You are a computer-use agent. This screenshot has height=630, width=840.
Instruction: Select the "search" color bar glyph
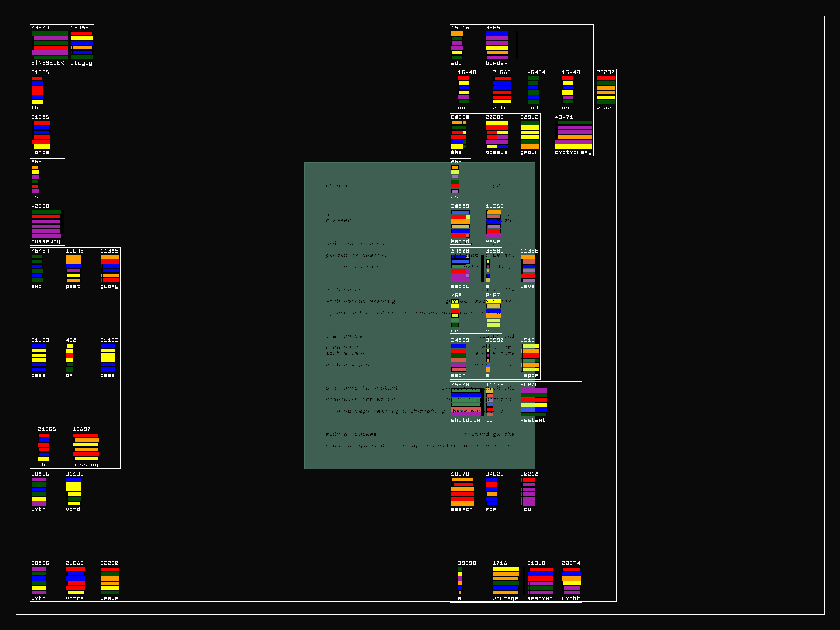point(462,491)
